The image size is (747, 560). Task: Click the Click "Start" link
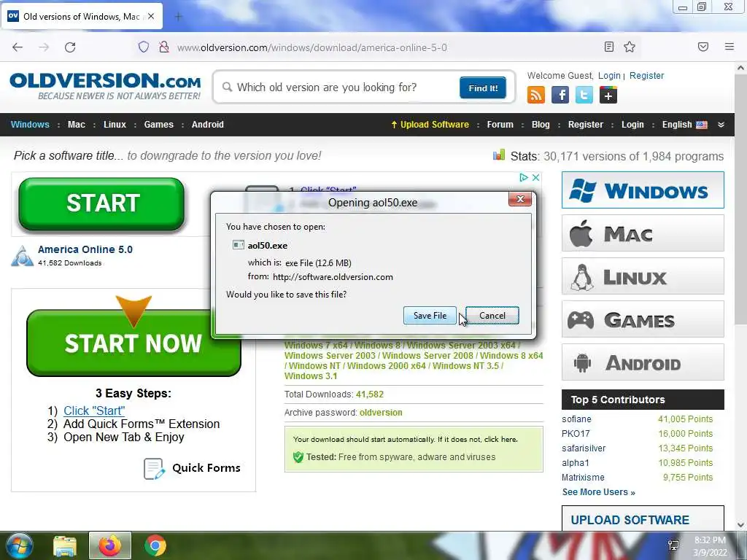(94, 411)
